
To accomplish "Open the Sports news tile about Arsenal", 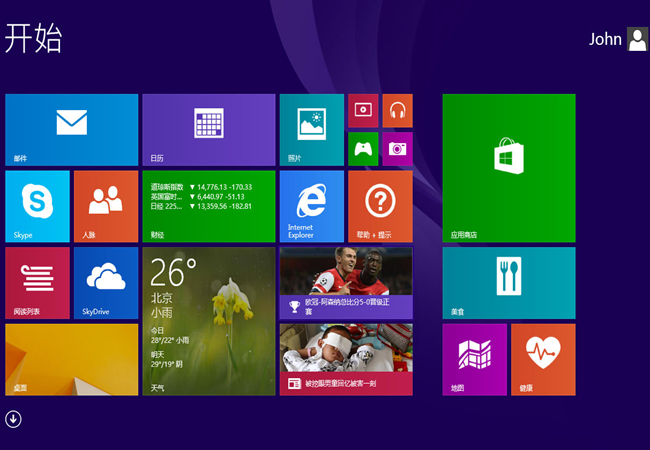I will pyautogui.click(x=346, y=283).
